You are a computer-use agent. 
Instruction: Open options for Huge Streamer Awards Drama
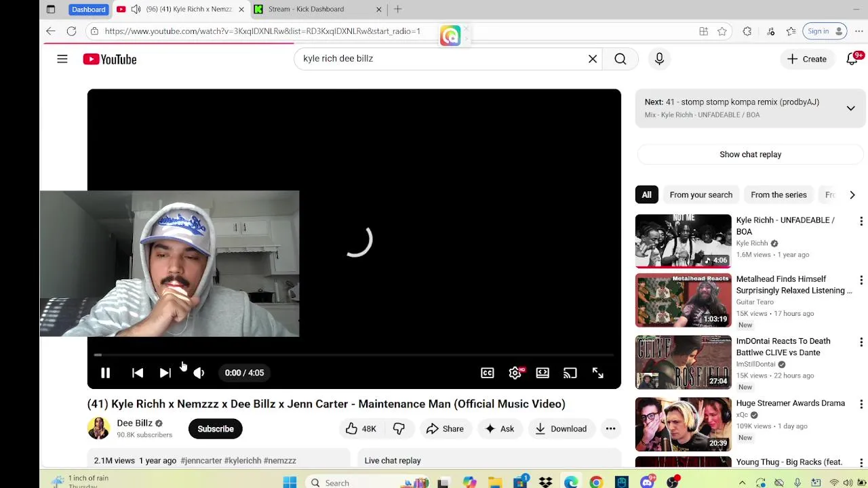[x=861, y=405]
